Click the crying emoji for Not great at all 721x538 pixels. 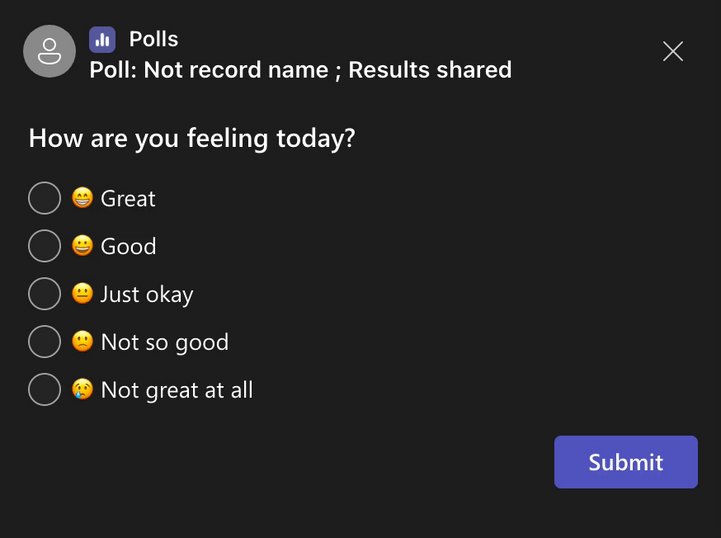[x=83, y=389]
